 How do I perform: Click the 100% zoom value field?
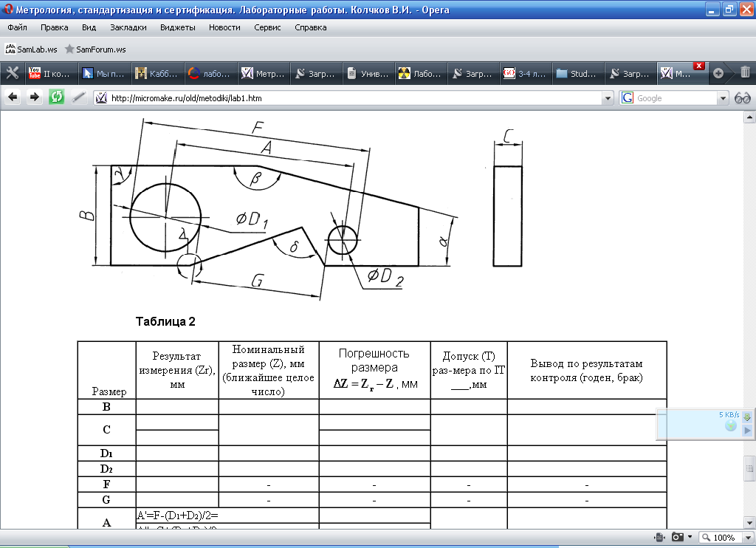[724, 538]
